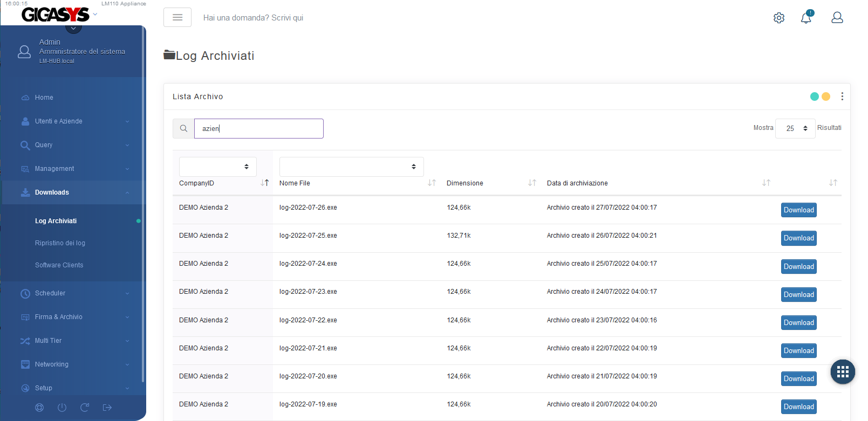Expand the Query menu chevron

click(x=127, y=145)
